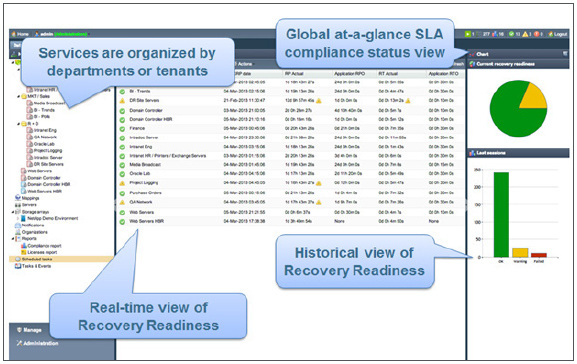This screenshot has width=577, height=364.
Task: Open the Actions dropdown above the table
Action: (x=244, y=64)
